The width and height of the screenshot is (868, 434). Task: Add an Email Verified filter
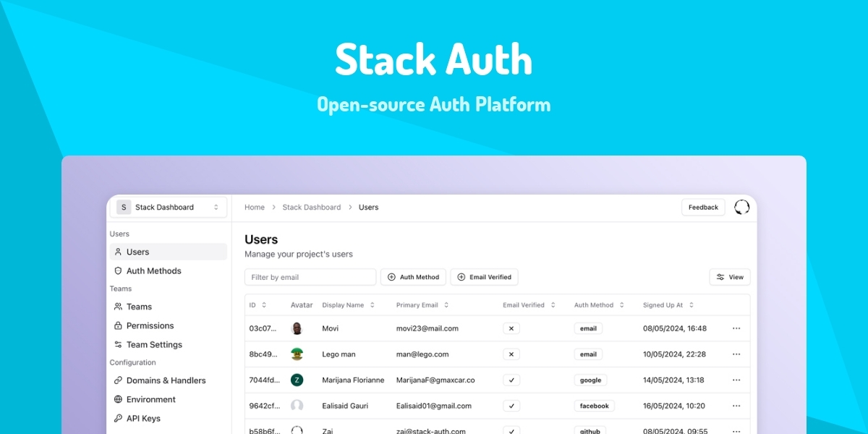point(484,277)
